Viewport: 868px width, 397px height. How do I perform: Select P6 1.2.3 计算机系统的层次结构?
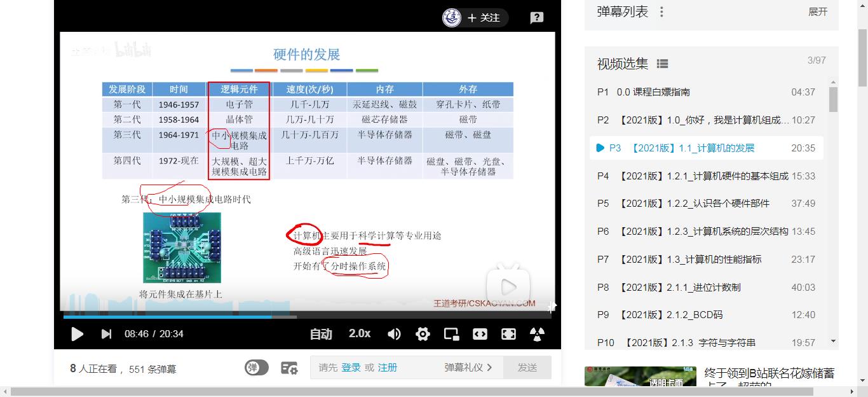706,232
